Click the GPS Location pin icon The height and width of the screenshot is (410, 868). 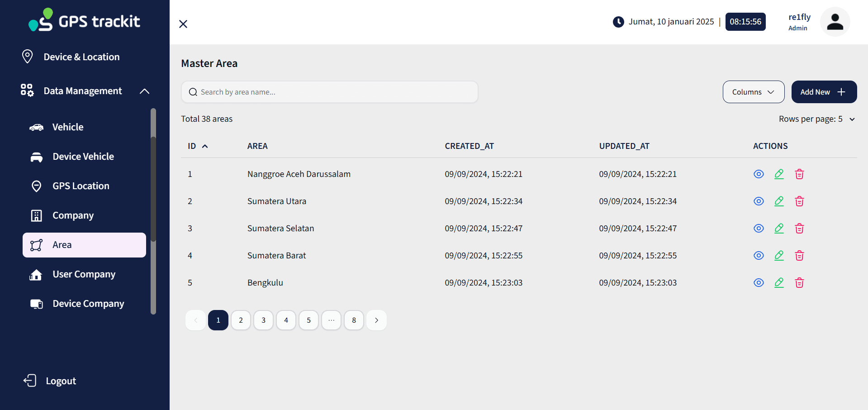(x=36, y=186)
